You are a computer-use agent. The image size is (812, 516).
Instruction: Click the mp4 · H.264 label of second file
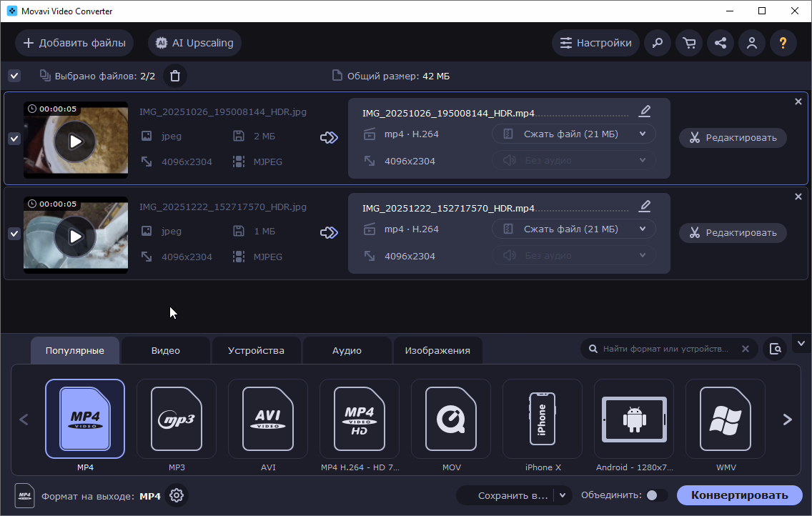(411, 229)
